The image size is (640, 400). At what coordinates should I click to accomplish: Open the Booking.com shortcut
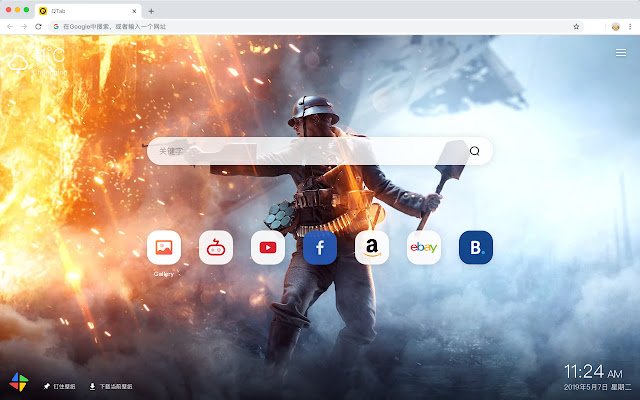coord(476,247)
